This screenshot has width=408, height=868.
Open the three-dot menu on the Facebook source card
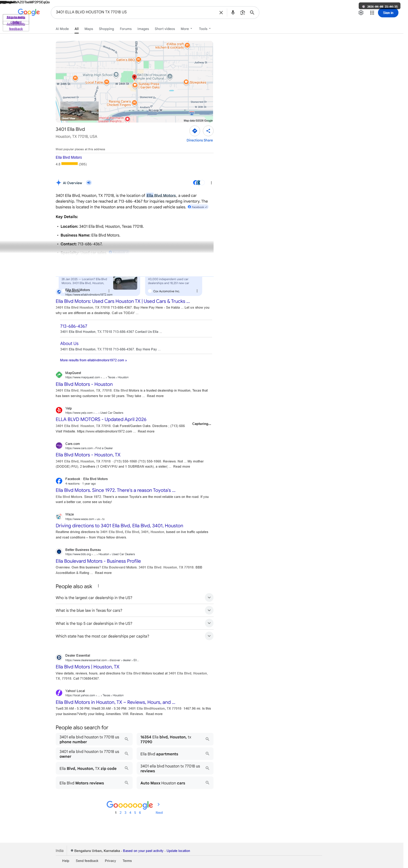[x=109, y=291]
